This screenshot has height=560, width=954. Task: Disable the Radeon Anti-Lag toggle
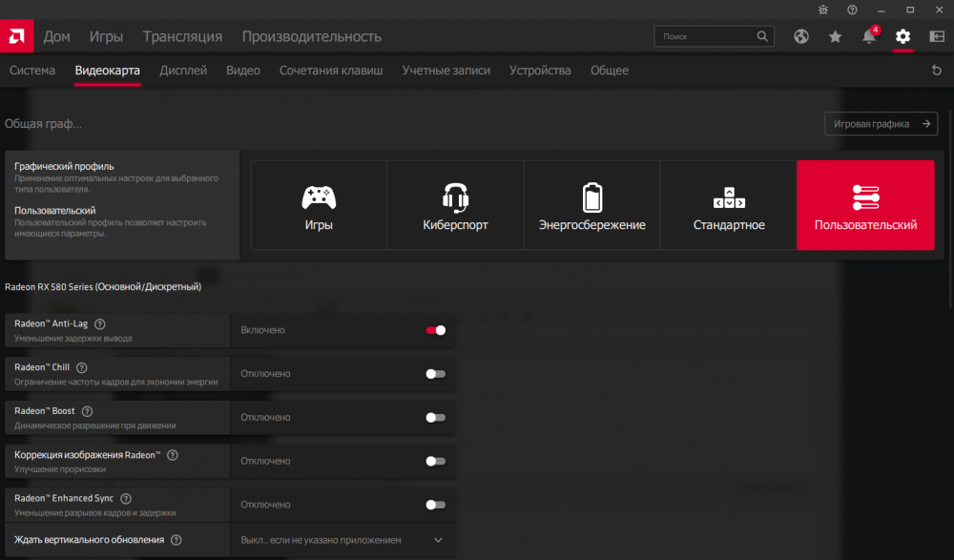(435, 330)
